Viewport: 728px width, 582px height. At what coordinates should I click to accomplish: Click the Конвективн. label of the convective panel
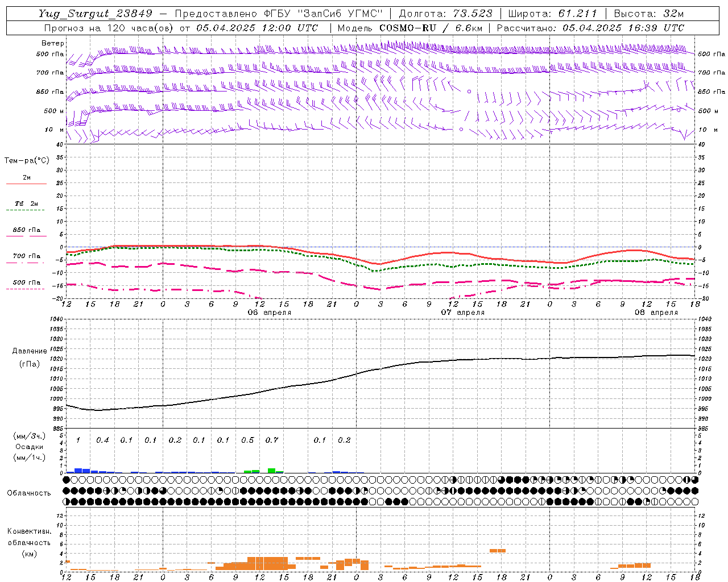point(29,531)
